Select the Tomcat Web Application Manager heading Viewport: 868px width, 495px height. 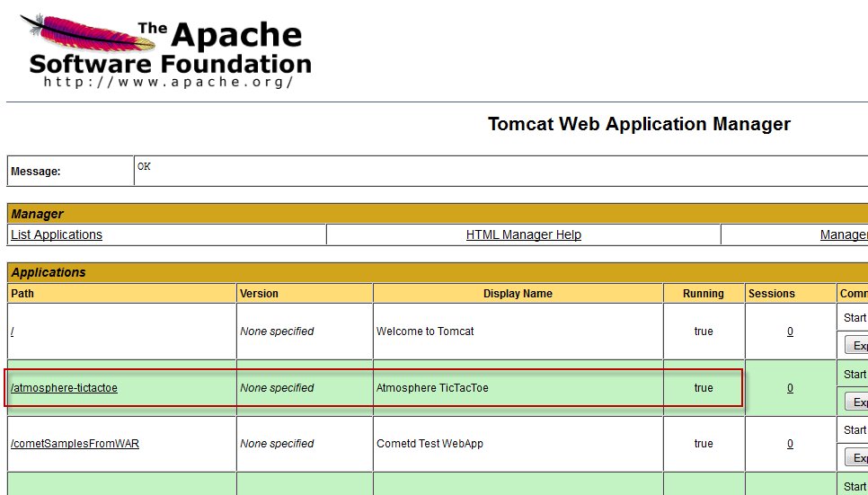[x=638, y=124]
